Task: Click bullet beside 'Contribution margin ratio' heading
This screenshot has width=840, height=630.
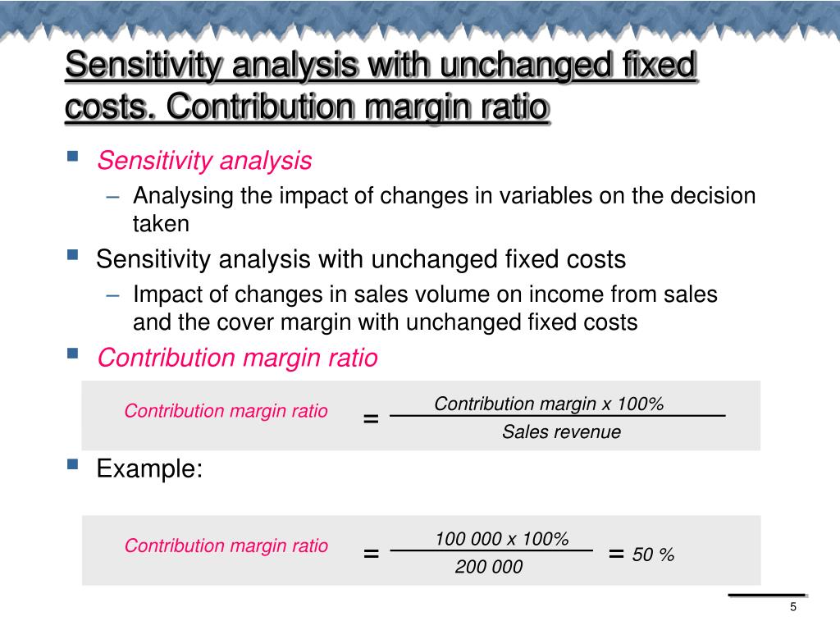Action: pos(73,353)
